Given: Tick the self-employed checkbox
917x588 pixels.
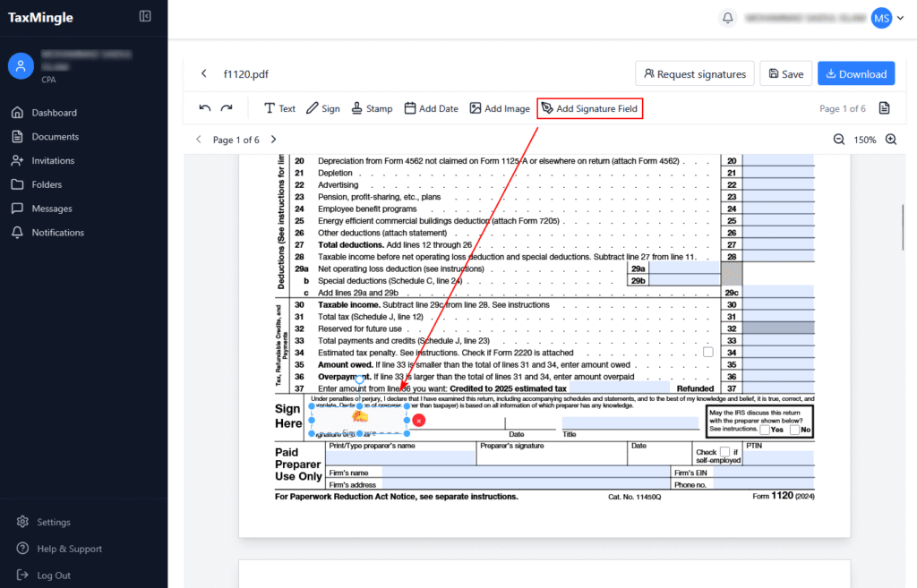Looking at the screenshot, I should pos(724,452).
